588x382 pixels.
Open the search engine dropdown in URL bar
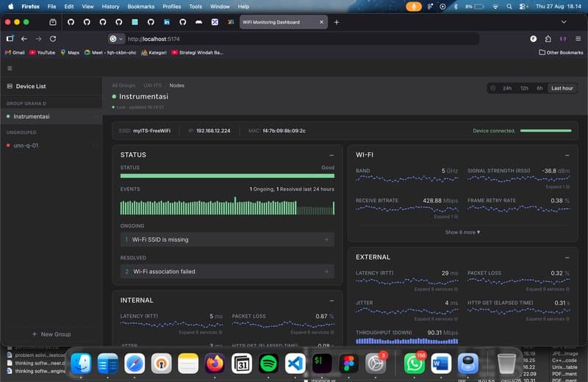point(116,39)
